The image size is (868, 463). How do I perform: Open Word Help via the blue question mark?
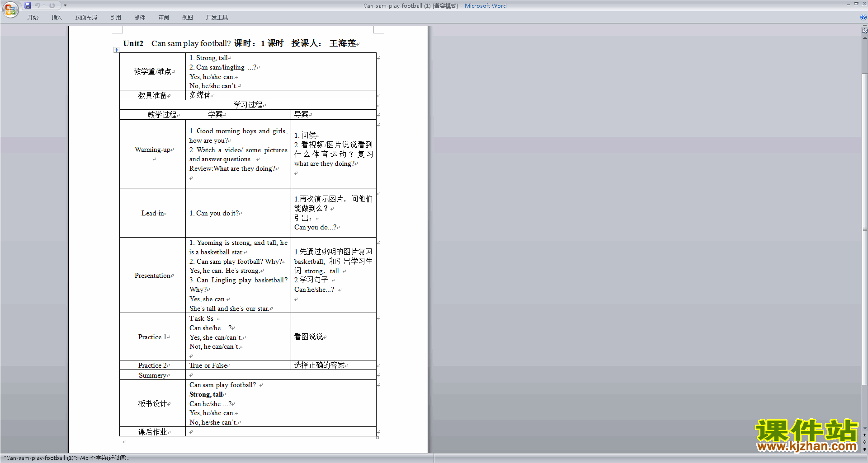pyautogui.click(x=863, y=17)
